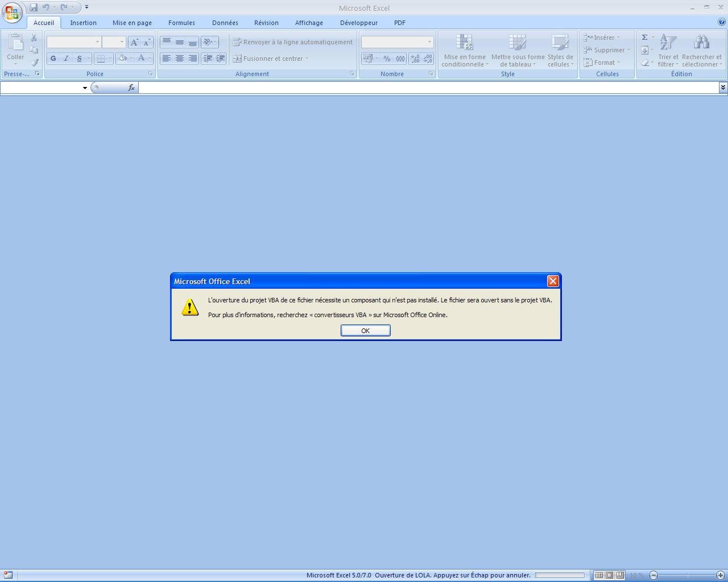Click OK in the VBA warning dialog
728x582 pixels.
(x=365, y=330)
